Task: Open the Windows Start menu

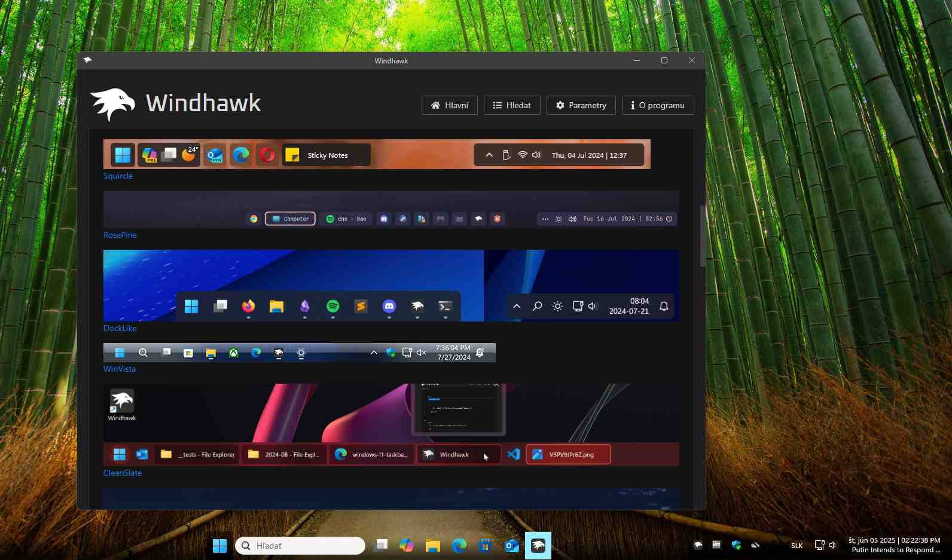Action: click(x=219, y=546)
